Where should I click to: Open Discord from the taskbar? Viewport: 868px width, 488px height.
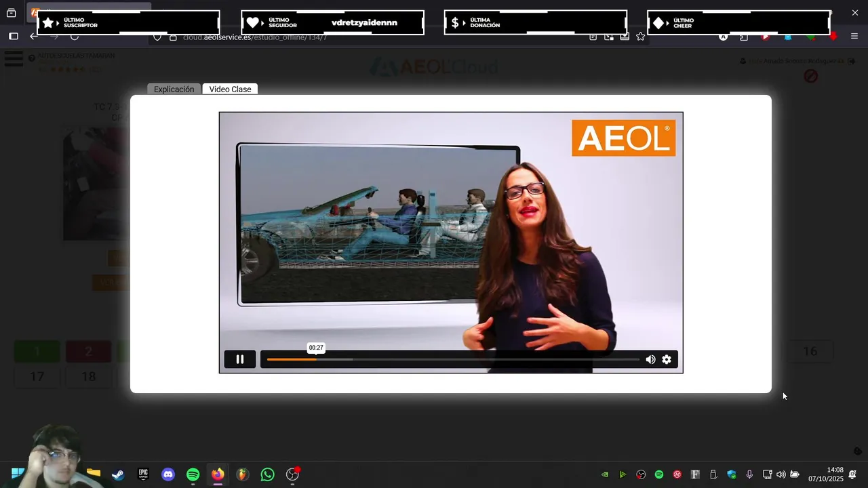pos(168,474)
